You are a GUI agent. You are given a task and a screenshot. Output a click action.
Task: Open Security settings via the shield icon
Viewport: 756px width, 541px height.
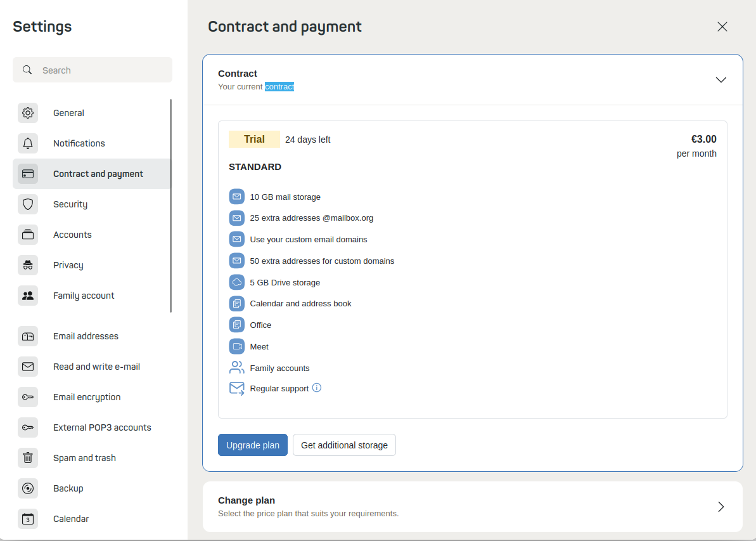click(28, 204)
